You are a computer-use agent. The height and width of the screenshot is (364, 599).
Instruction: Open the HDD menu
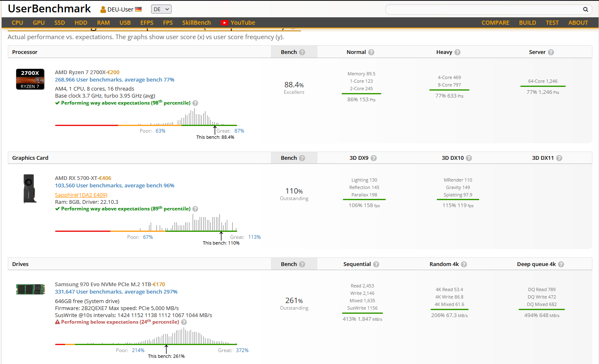click(x=81, y=23)
